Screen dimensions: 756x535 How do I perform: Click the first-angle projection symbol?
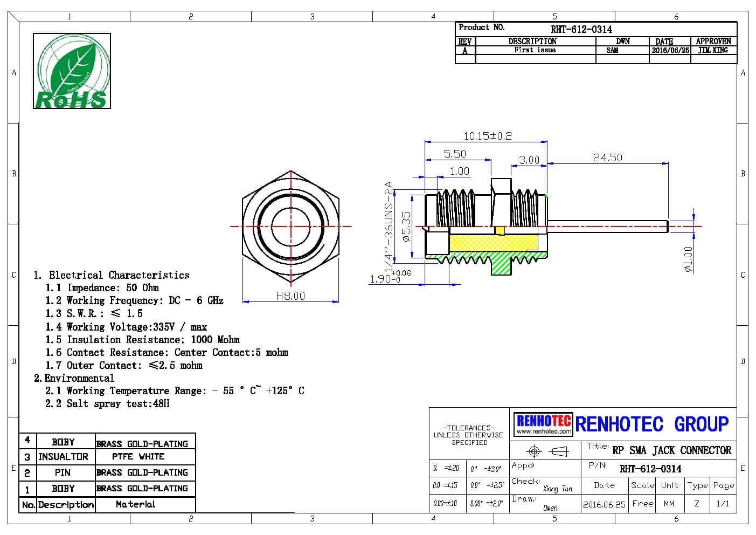(547, 451)
